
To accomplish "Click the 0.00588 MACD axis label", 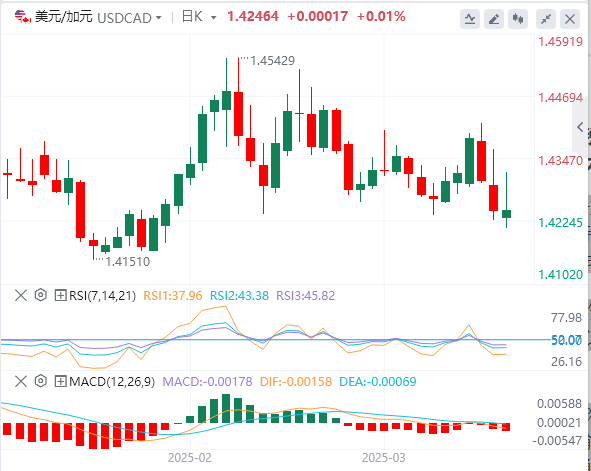I will tap(559, 404).
